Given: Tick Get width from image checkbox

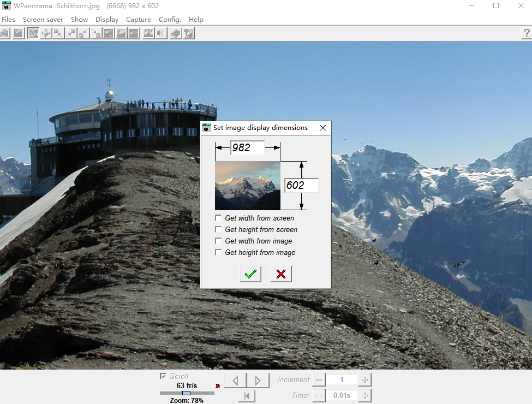Looking at the screenshot, I should tap(219, 241).
